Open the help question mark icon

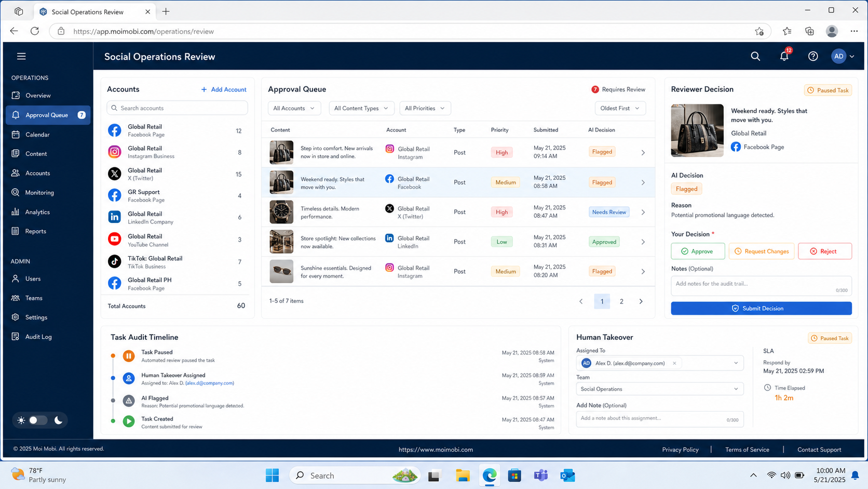pyautogui.click(x=813, y=56)
